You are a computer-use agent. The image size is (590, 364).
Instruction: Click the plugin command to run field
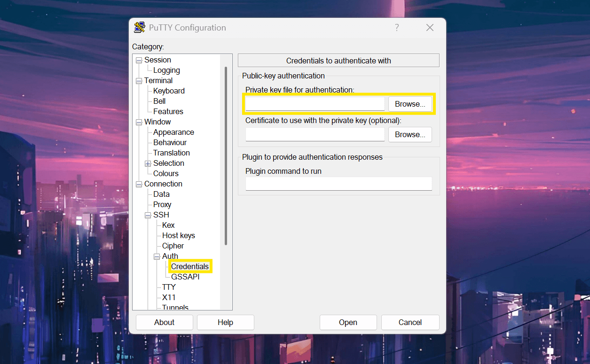pyautogui.click(x=338, y=184)
